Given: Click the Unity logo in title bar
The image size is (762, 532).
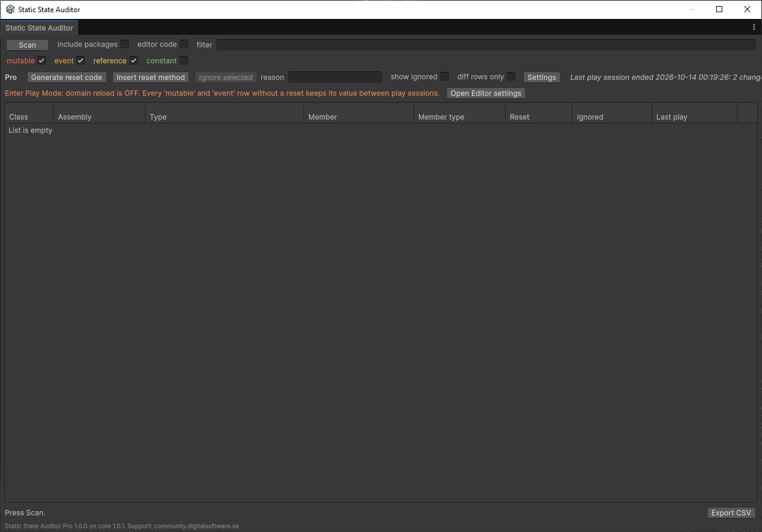Looking at the screenshot, I should [x=10, y=9].
